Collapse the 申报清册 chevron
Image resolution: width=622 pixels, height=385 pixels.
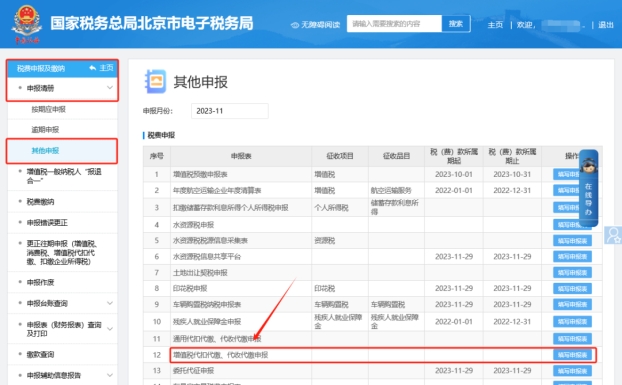[x=110, y=88]
